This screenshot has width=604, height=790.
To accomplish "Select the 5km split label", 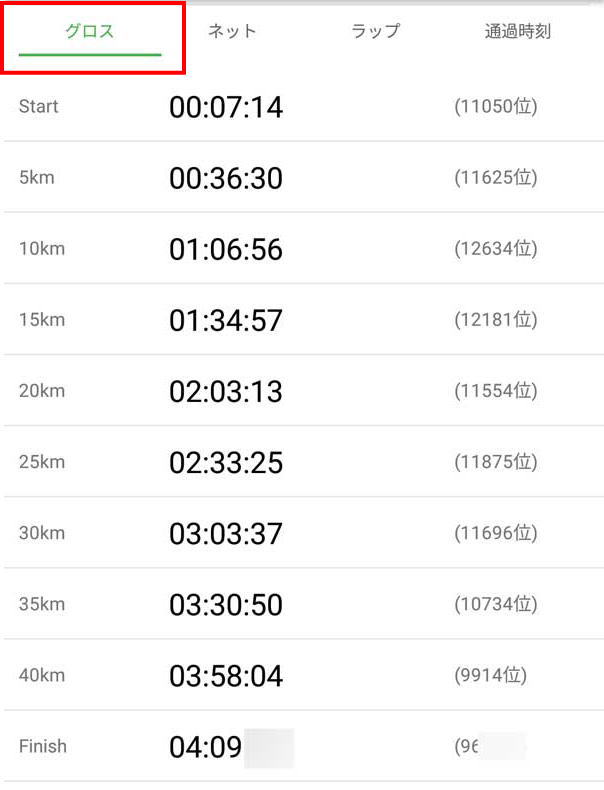I will 36,178.
